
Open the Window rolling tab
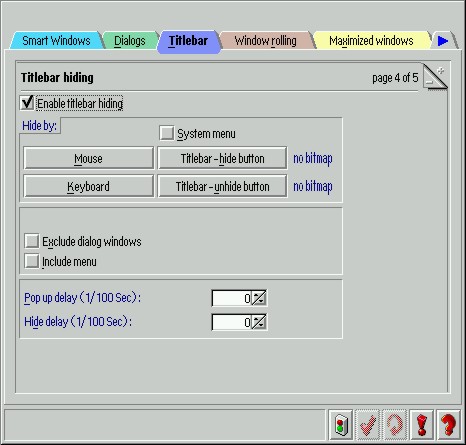(x=265, y=41)
